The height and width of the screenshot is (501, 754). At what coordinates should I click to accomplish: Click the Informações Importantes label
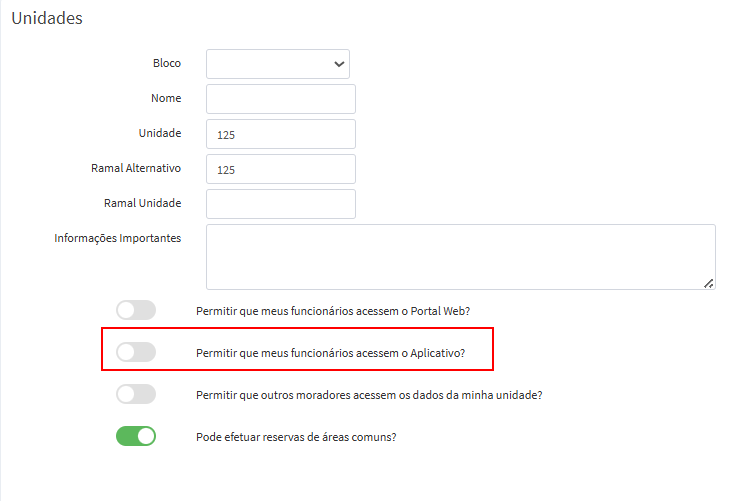[118, 238]
